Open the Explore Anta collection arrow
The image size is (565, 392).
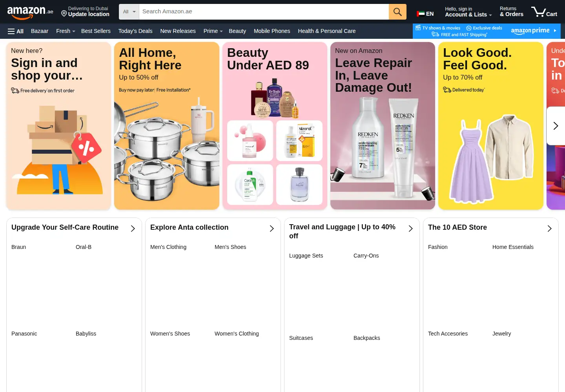click(x=272, y=229)
